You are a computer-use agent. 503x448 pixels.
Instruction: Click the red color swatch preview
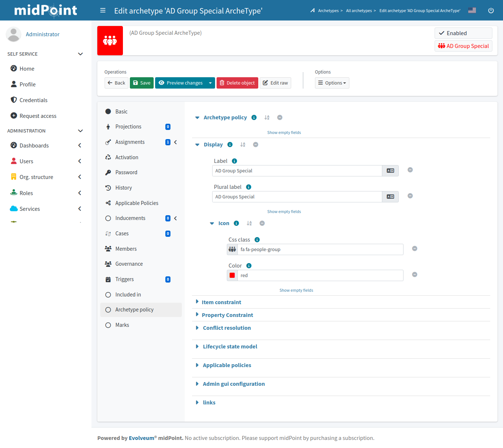(x=232, y=276)
